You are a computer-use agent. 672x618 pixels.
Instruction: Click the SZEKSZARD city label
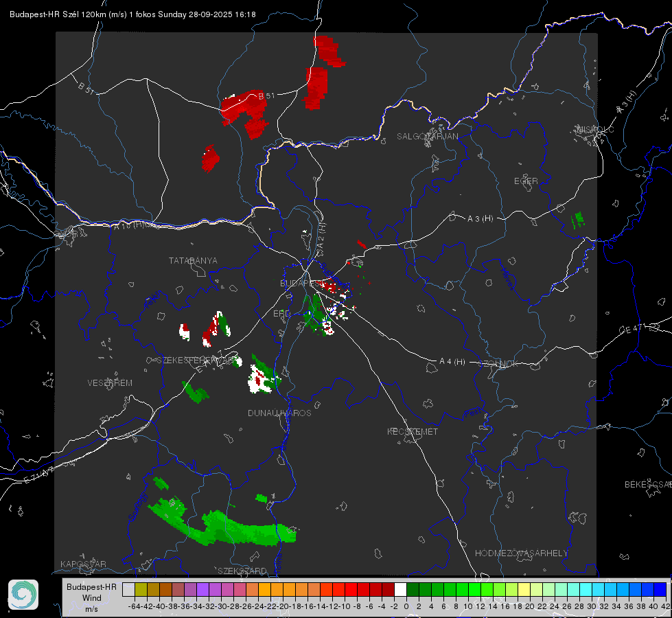coord(242,571)
